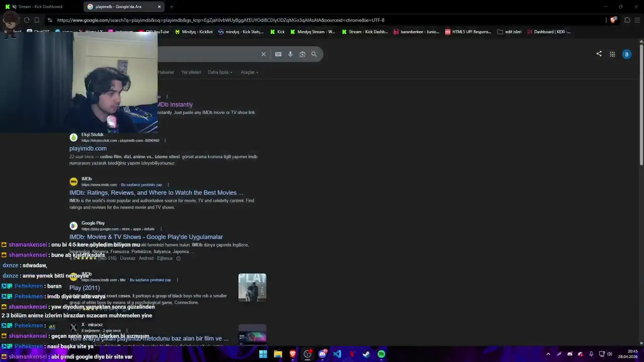Viewport: 644px width, 362px height.
Task: Open options menu for Ekşi Sözlük result
Action: pyautogui.click(x=165, y=141)
